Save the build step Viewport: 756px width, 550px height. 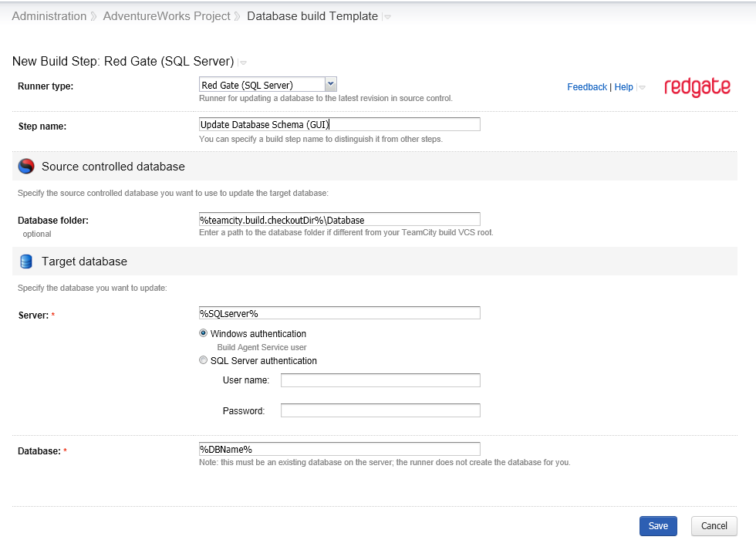coord(658,526)
